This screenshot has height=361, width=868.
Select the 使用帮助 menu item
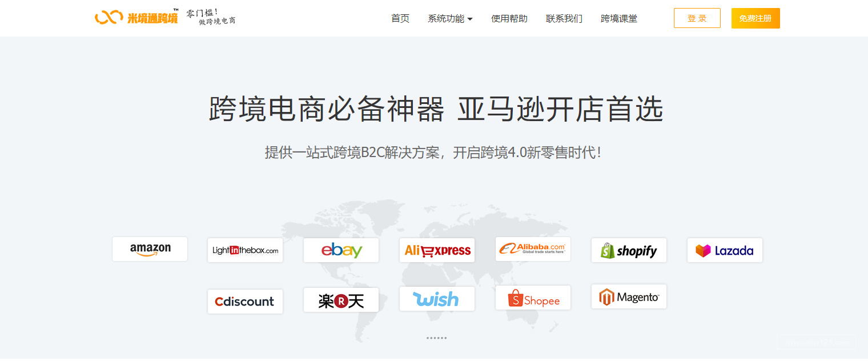pos(509,18)
